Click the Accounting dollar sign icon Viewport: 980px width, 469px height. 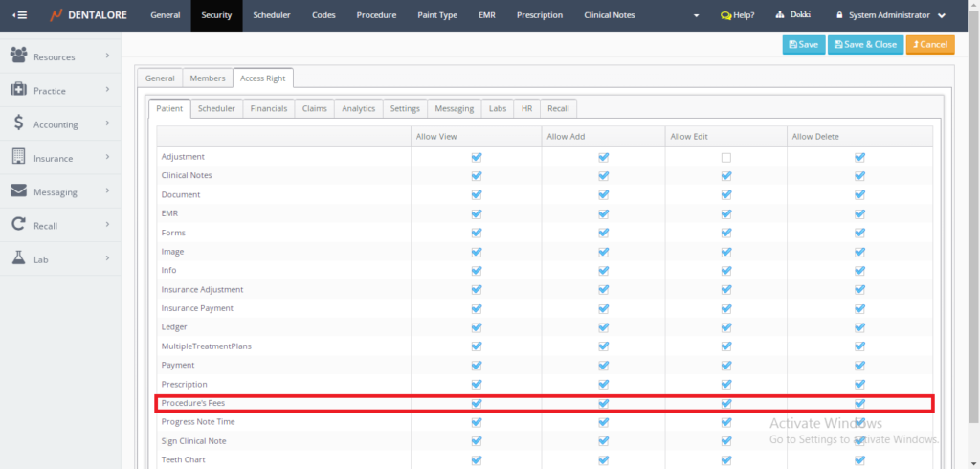(x=18, y=123)
